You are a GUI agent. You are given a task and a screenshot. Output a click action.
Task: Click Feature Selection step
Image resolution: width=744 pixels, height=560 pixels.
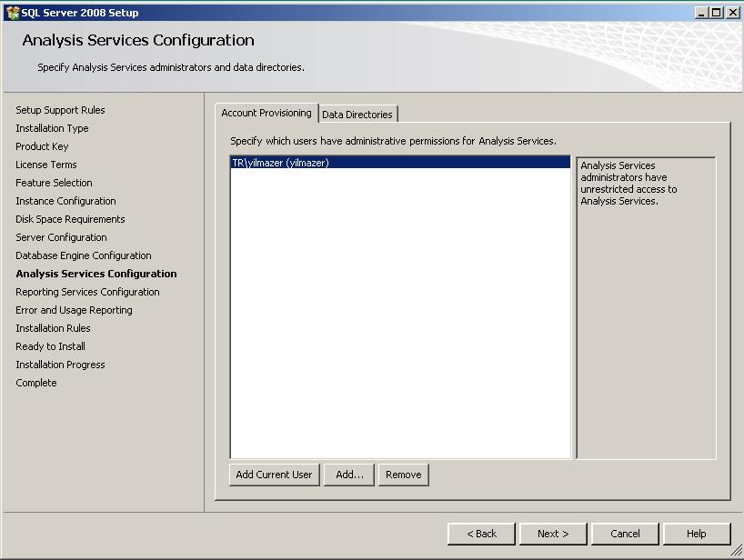pos(54,183)
